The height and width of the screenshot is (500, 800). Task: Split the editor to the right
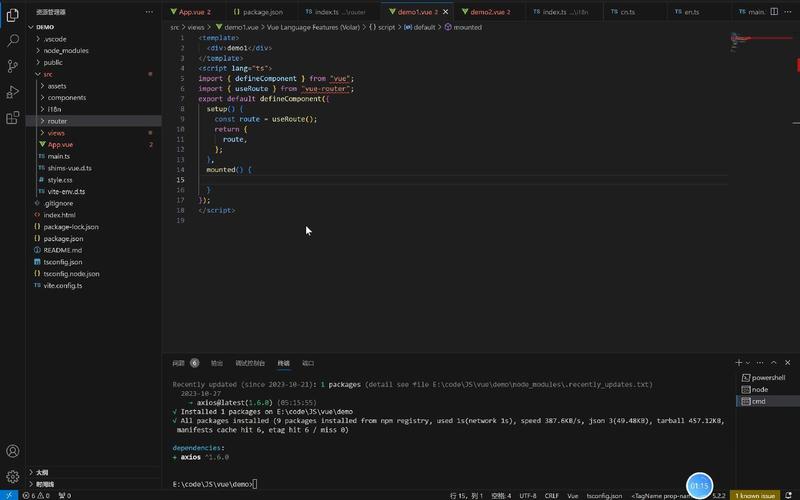774,11
